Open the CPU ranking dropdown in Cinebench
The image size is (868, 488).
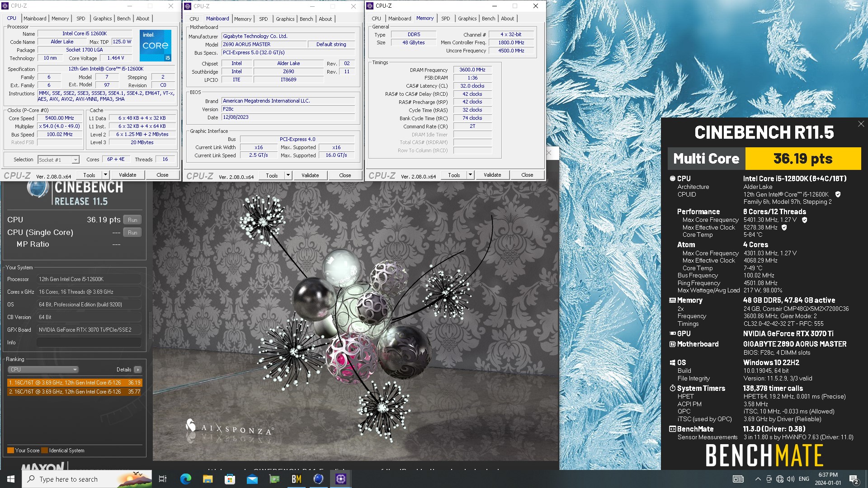(x=43, y=370)
